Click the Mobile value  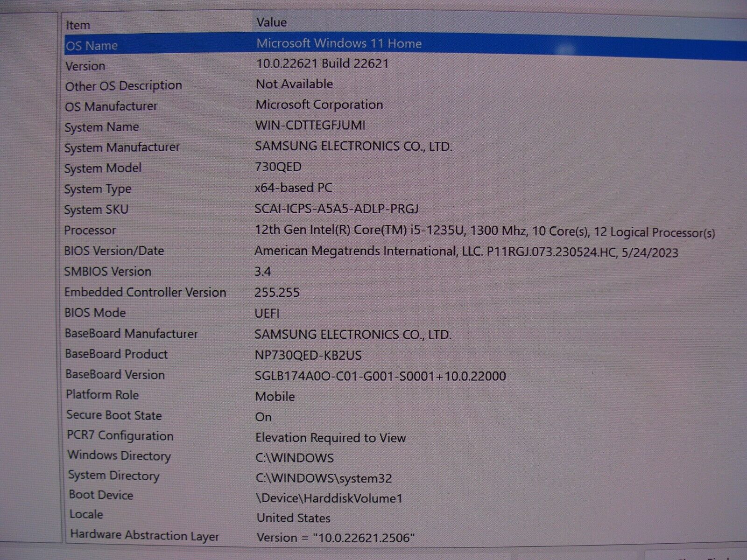coord(275,397)
